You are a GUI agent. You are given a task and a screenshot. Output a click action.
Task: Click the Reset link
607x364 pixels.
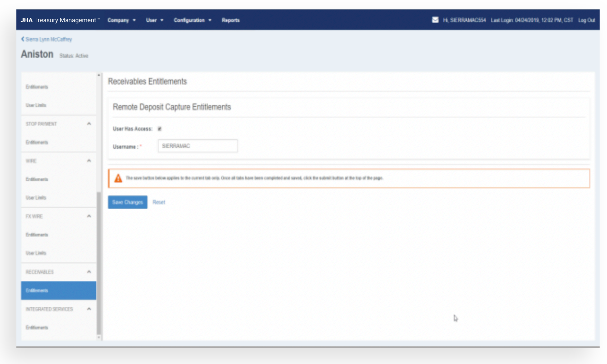click(x=159, y=202)
